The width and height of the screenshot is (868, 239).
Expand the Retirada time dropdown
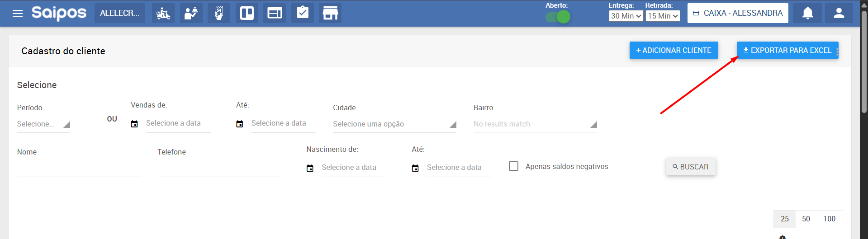[x=663, y=16]
